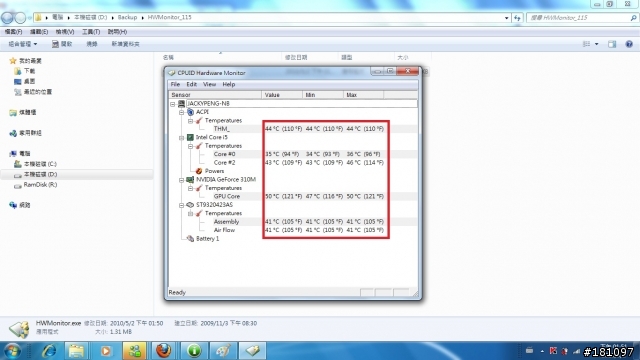This screenshot has width=640, height=360.
Task: Collapse Temperatures under ST9320423AS
Action: (190, 213)
